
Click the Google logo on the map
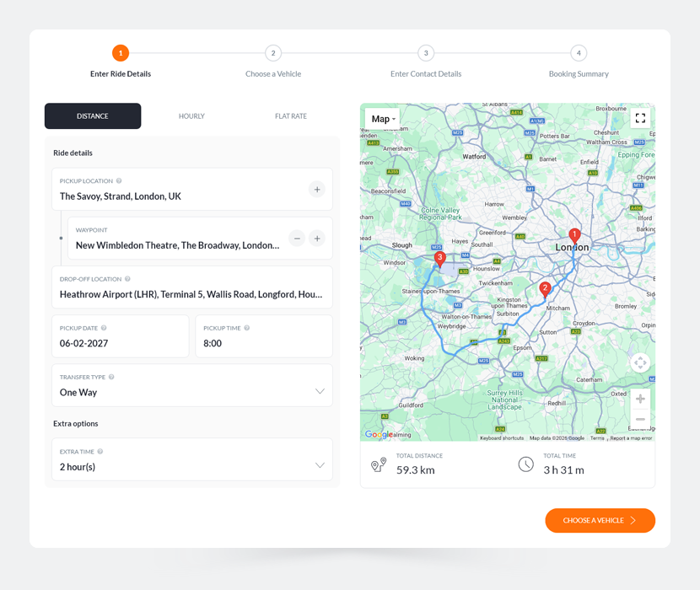(378, 434)
